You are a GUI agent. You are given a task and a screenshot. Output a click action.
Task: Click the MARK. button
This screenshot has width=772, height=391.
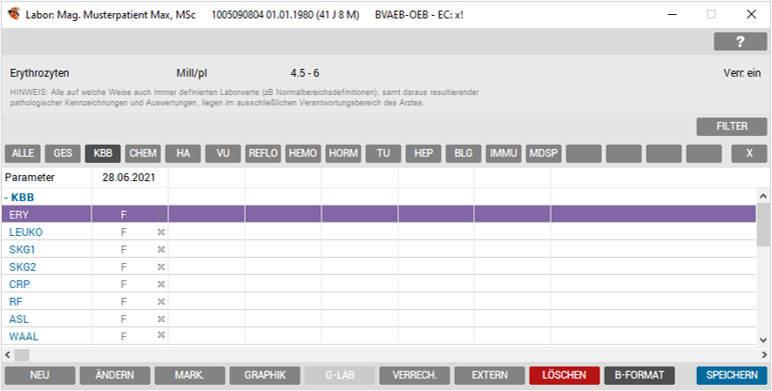[190, 375]
